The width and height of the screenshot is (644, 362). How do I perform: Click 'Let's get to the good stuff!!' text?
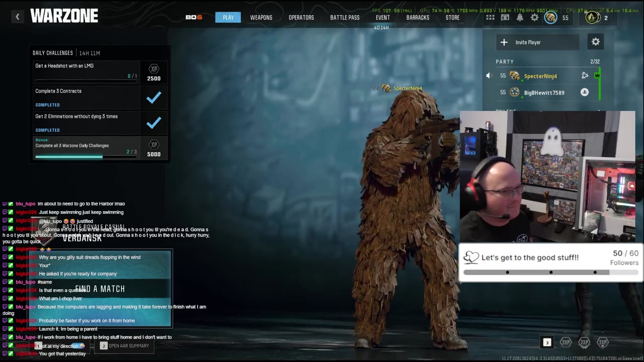530,257
